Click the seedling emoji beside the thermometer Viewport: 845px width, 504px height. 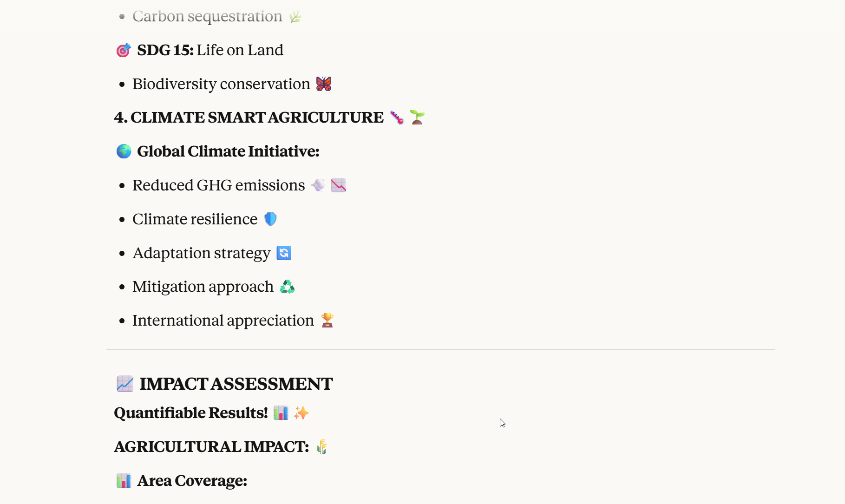coord(417,118)
